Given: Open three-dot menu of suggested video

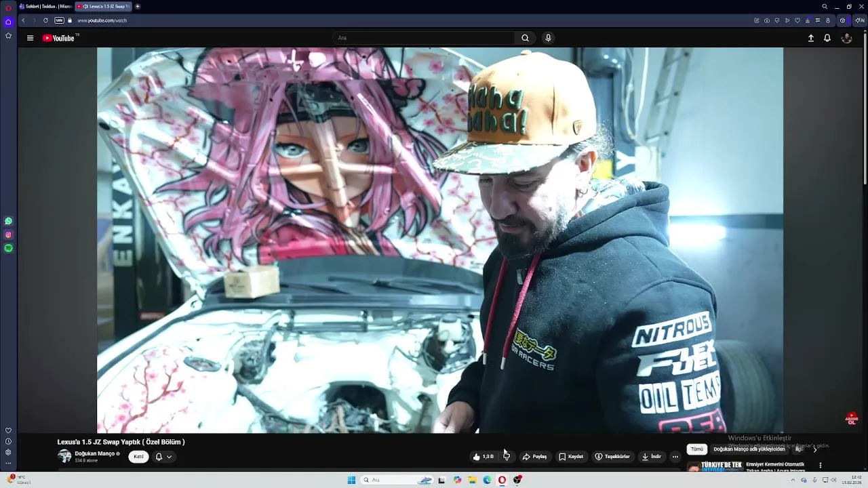Looking at the screenshot, I should [820, 466].
